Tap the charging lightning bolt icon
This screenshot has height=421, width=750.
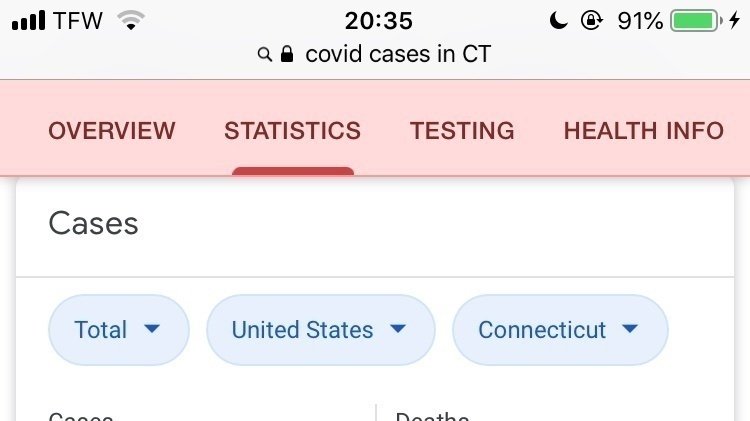(735, 21)
